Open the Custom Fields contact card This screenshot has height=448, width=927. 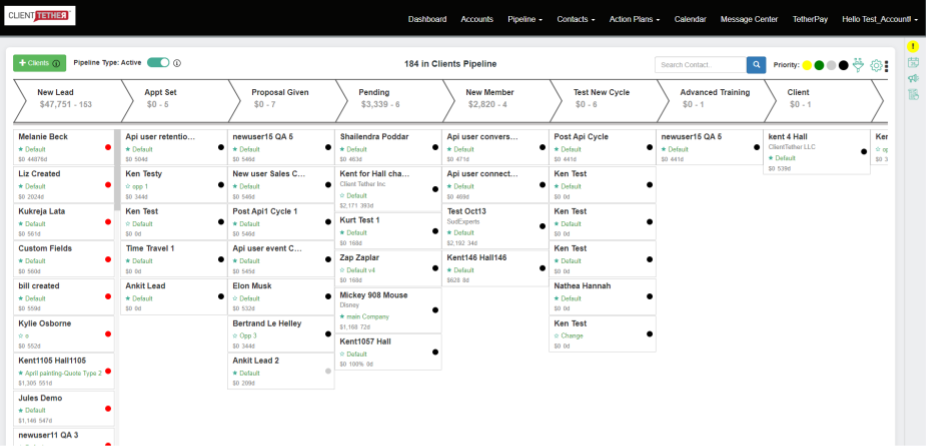tap(64, 259)
